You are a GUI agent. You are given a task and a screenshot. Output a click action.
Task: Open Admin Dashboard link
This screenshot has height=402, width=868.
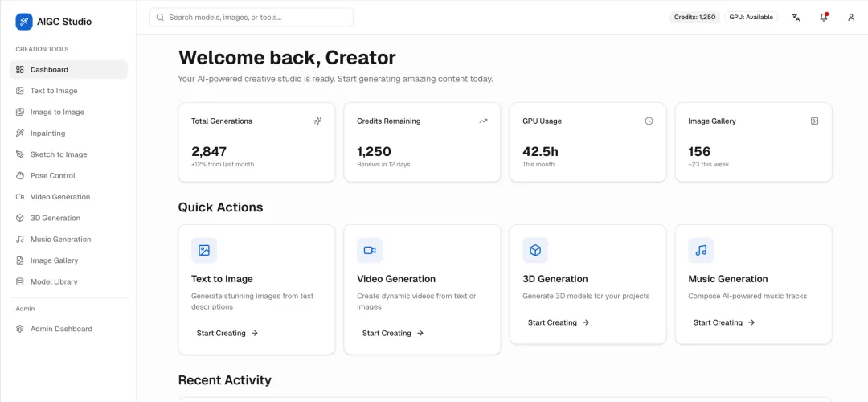pyautogui.click(x=68, y=329)
